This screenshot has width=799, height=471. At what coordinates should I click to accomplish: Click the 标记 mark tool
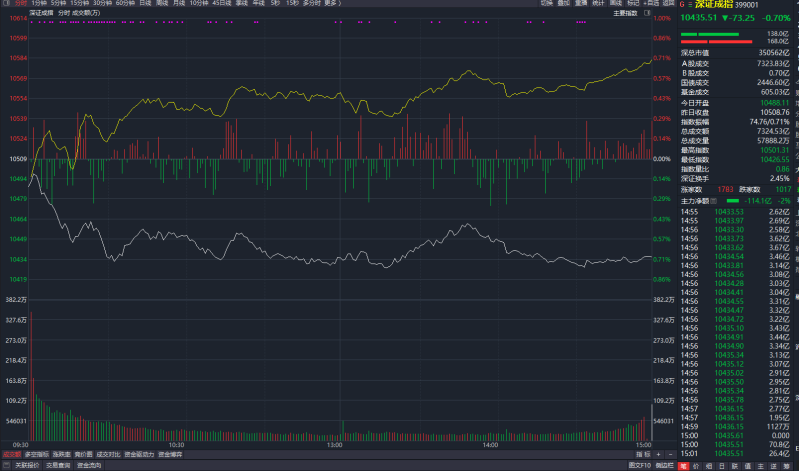pyautogui.click(x=633, y=3)
